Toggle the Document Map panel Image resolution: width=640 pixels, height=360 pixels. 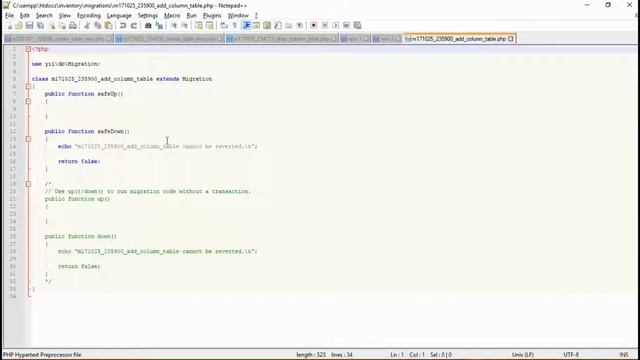(x=267, y=26)
